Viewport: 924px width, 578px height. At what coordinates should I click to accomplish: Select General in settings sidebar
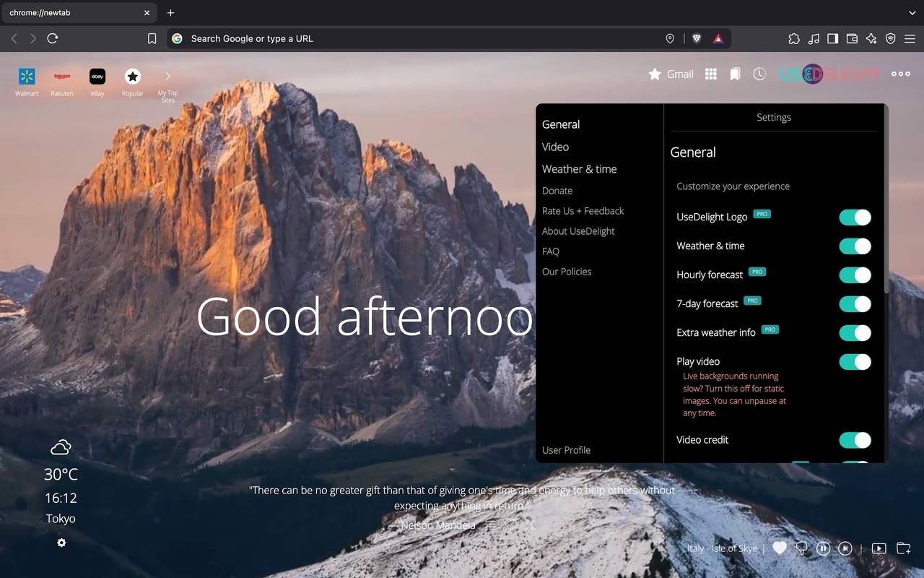click(x=561, y=124)
